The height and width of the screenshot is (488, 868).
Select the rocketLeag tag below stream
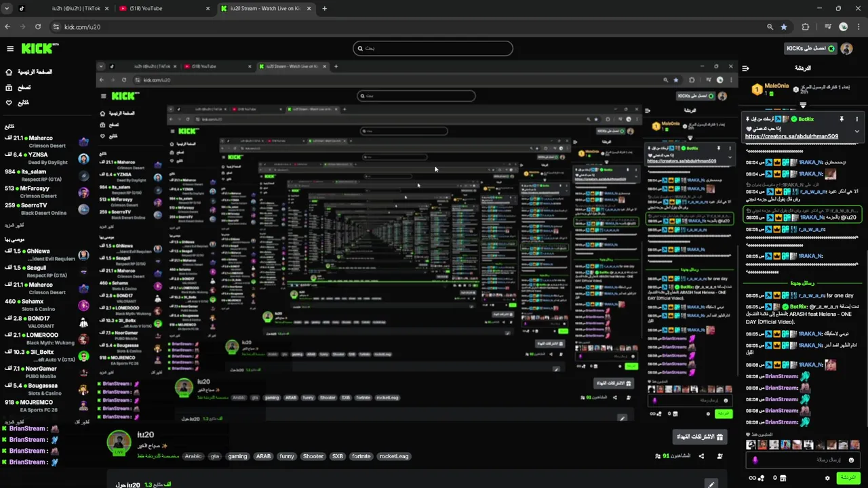coord(394,456)
